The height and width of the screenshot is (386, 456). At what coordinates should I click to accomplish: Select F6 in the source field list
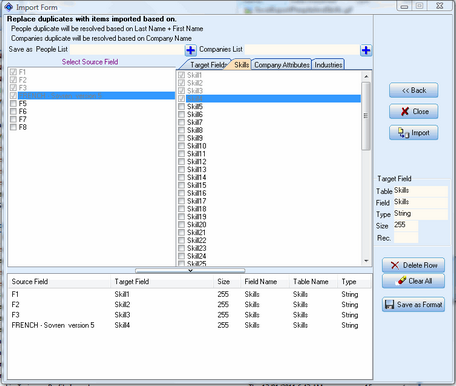(22, 112)
